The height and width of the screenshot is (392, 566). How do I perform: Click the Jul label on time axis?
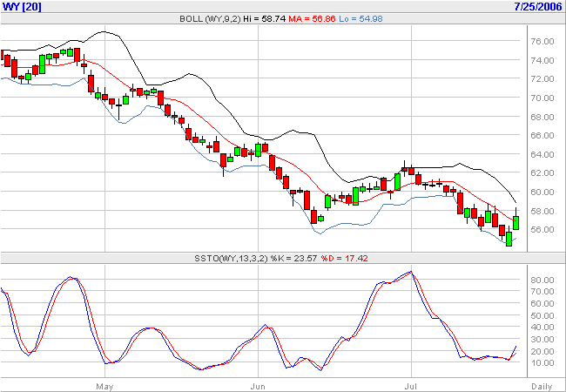point(411,387)
